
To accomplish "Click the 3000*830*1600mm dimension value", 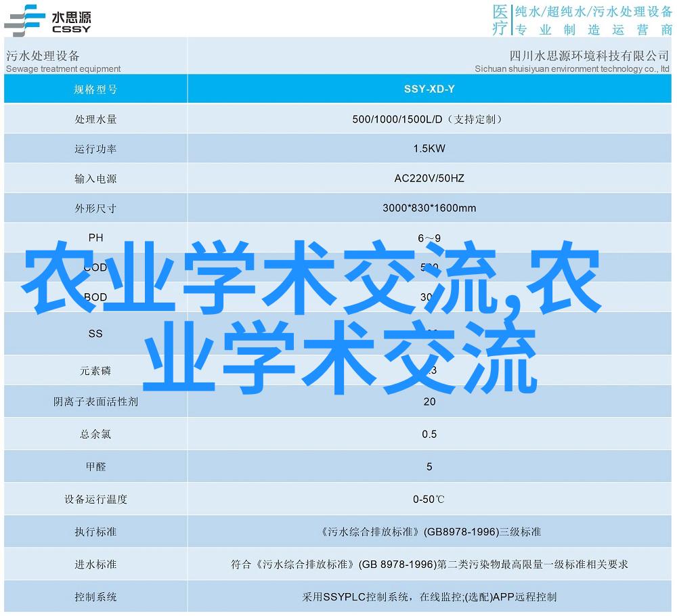I will tap(429, 208).
